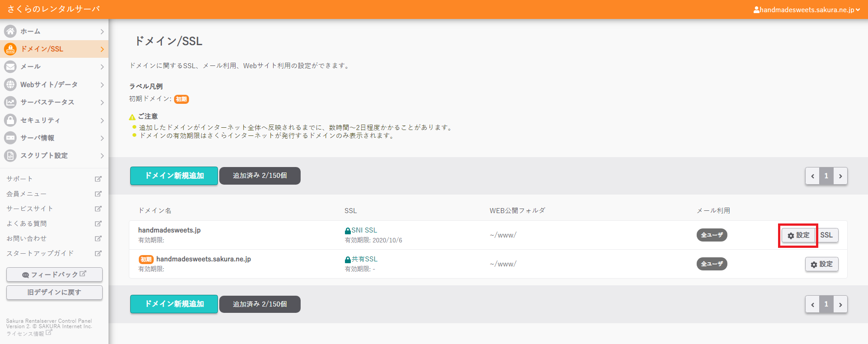Click 全ユーザ badge for handmadesweets.sakura.ne.jp
The height and width of the screenshot is (344, 868).
click(x=712, y=264)
